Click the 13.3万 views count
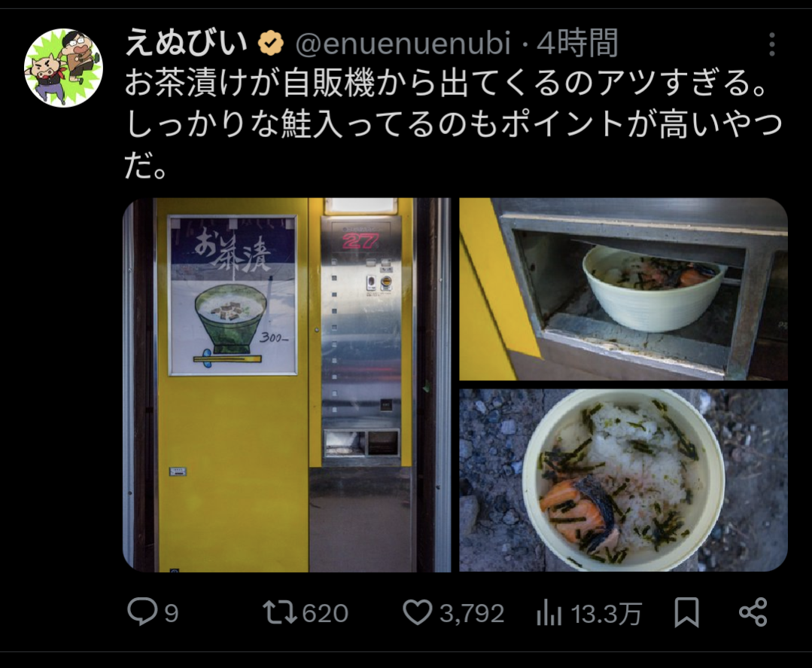Image resolution: width=812 pixels, height=668 pixels. [607, 614]
